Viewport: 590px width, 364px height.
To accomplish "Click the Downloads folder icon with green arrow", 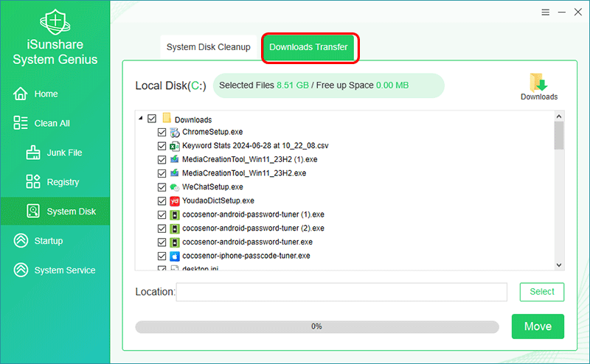I will (539, 83).
